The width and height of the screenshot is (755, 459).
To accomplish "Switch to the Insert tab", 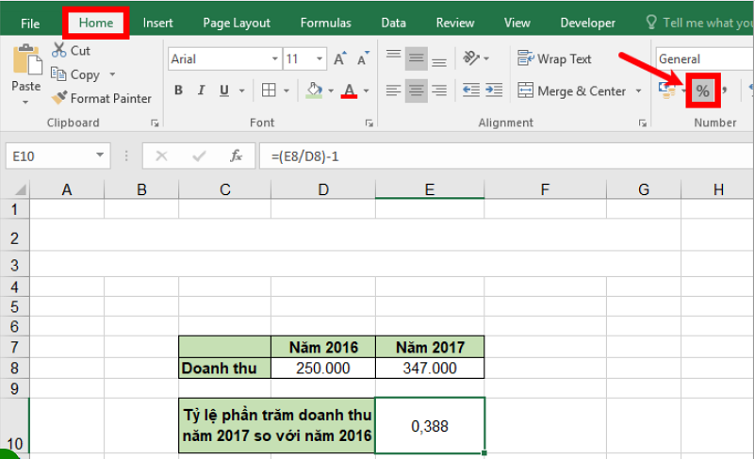I will [157, 23].
